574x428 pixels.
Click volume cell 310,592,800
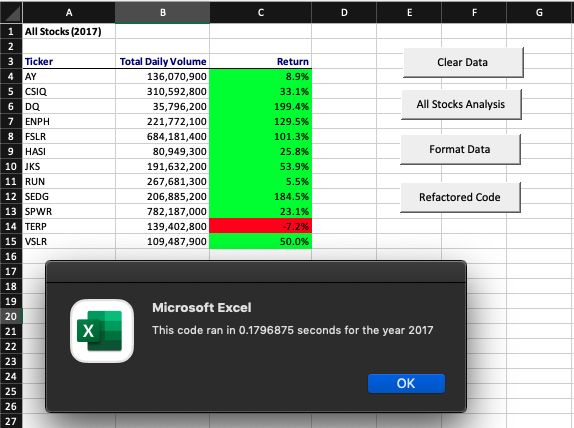(x=163, y=92)
